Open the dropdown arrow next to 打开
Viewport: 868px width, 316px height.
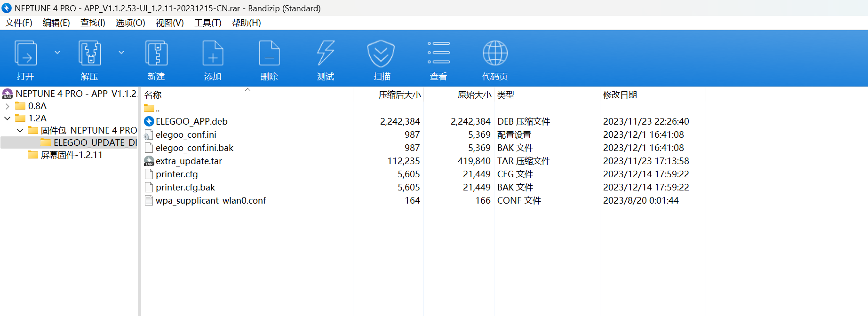click(57, 53)
